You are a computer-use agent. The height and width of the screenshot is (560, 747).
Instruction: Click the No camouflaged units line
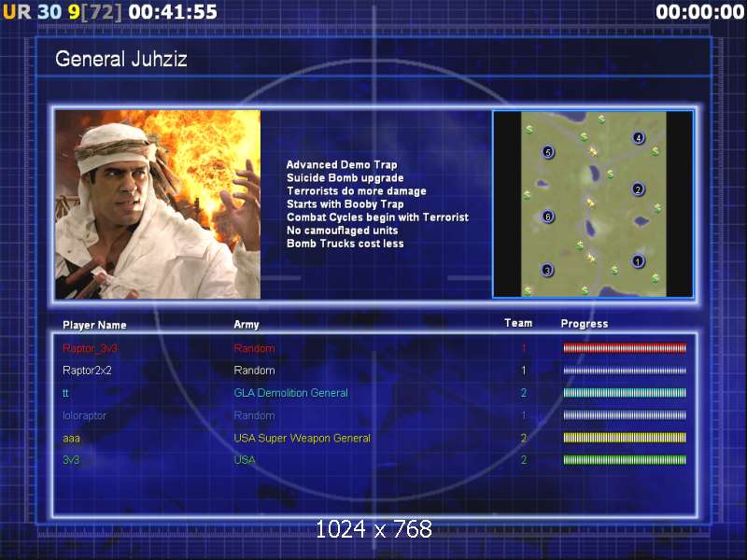click(342, 231)
